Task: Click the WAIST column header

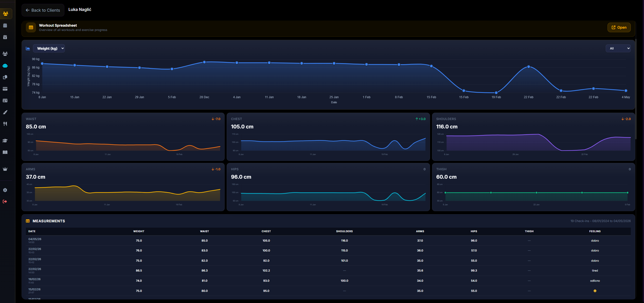Action: point(204,231)
